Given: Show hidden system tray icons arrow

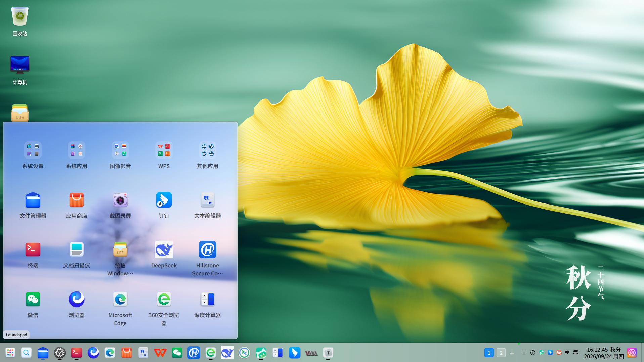Looking at the screenshot, I should [x=524, y=353].
